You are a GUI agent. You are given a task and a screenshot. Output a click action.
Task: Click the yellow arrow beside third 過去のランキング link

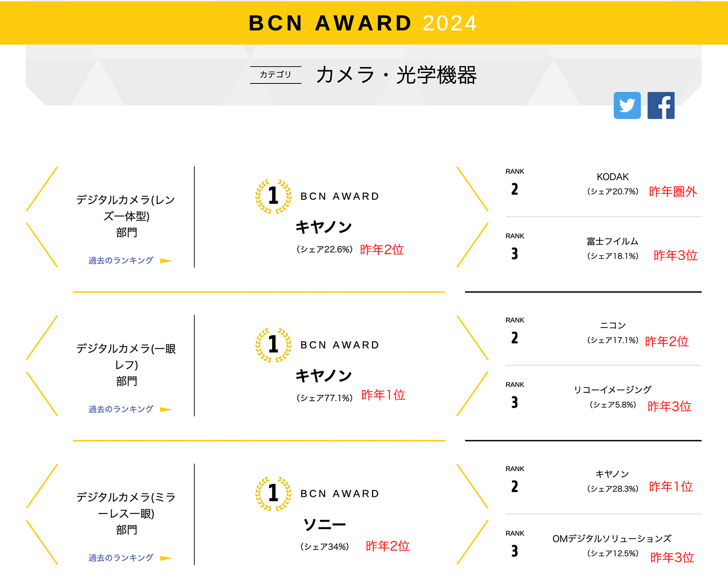[x=166, y=557]
